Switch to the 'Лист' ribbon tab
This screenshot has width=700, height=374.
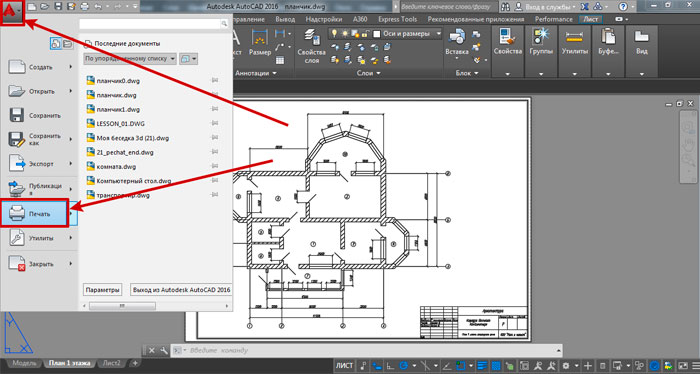[590, 19]
